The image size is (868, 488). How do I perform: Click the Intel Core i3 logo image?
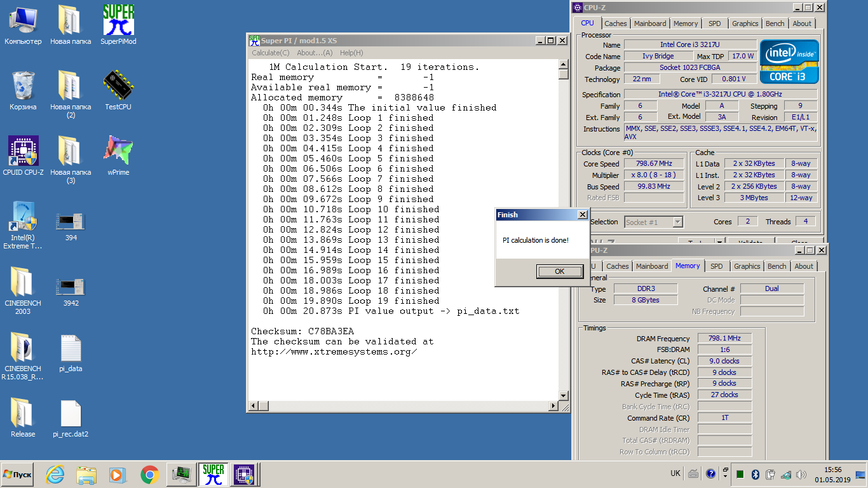click(790, 62)
